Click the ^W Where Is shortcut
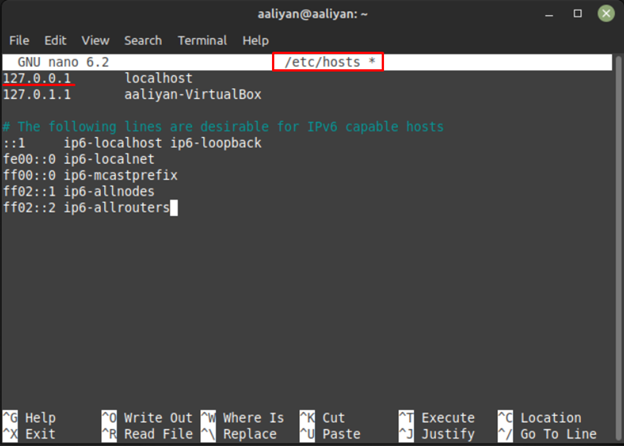The width and height of the screenshot is (624, 446). coord(242,418)
